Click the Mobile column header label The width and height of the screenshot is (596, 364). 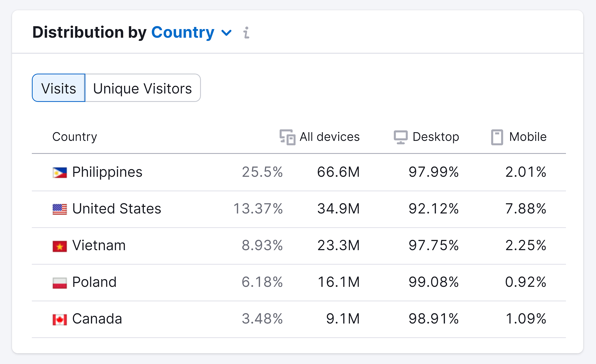[x=528, y=136]
